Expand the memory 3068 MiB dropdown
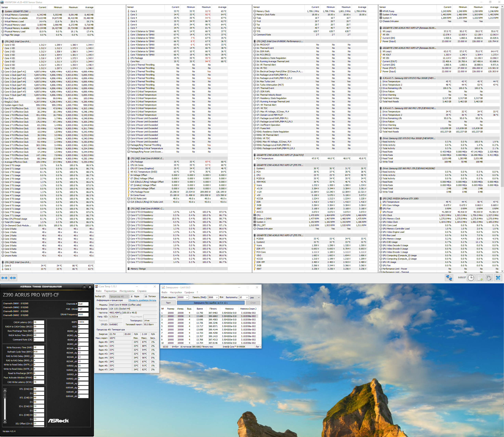Image resolution: width=504 pixels, height=437 pixels. tap(217, 297)
